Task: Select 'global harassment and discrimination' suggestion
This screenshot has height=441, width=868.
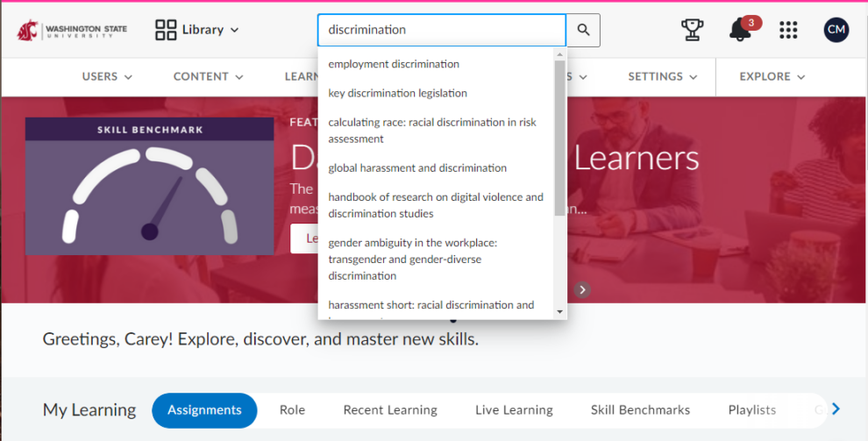Action: [x=417, y=167]
